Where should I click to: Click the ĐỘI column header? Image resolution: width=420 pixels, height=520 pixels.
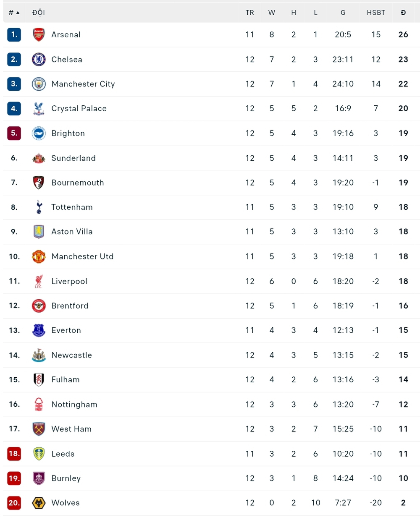39,12
